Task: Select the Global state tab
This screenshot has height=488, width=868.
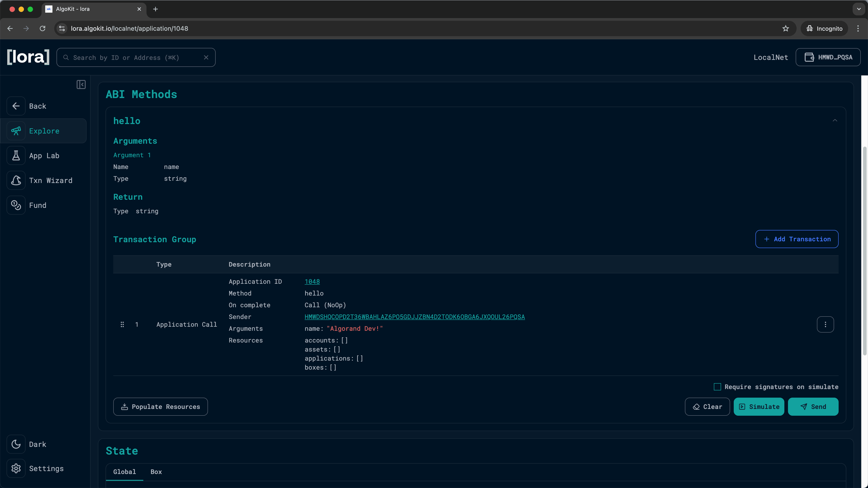Action: click(x=124, y=472)
